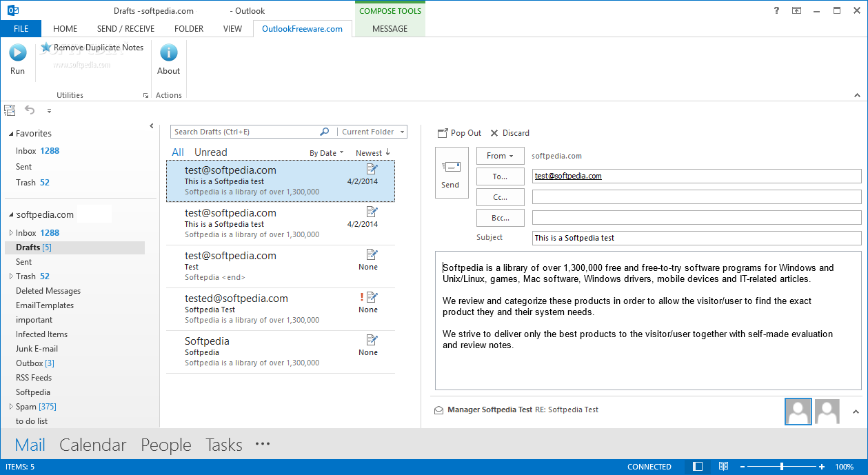Select the Drafts [5] folder
The image size is (868, 475).
(x=74, y=247)
